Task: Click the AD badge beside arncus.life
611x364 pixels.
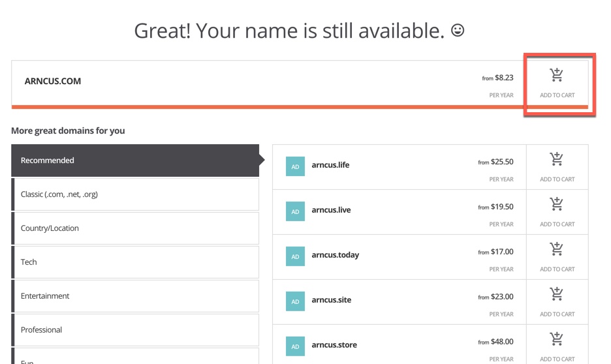Action: pos(295,166)
